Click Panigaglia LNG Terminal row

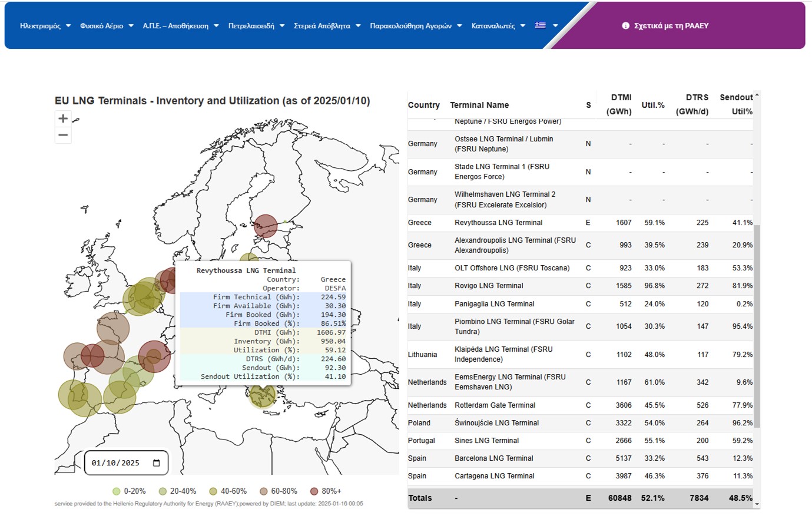click(x=580, y=304)
